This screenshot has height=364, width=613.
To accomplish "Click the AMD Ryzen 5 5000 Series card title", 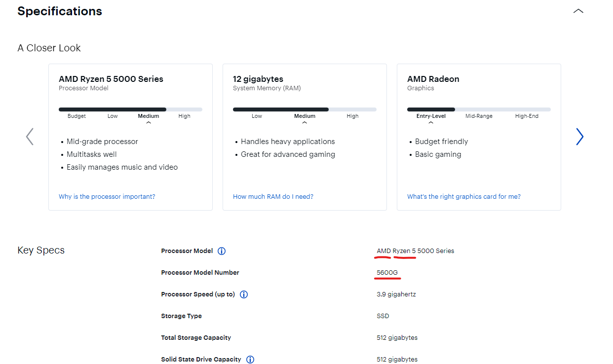I will (x=111, y=79).
